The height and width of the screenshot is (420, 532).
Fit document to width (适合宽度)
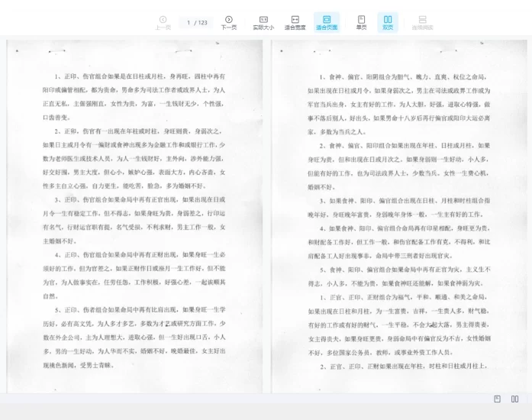295,22
